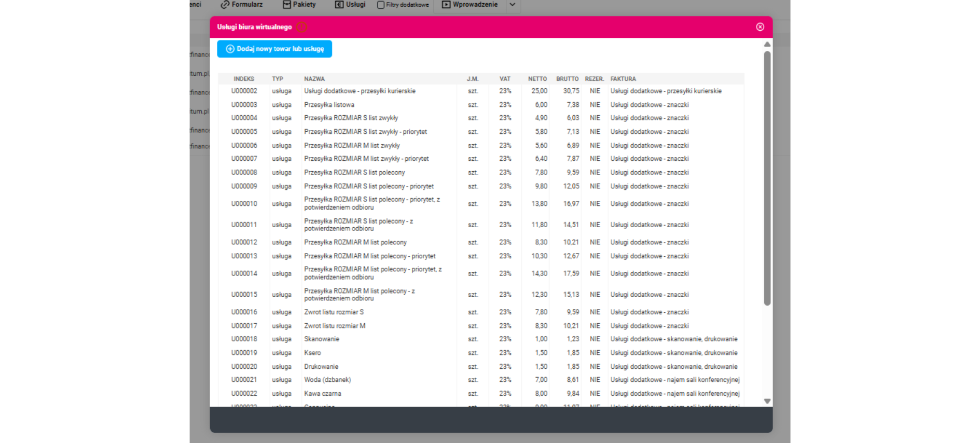Select the Woda (dzbanek) row

point(327,380)
